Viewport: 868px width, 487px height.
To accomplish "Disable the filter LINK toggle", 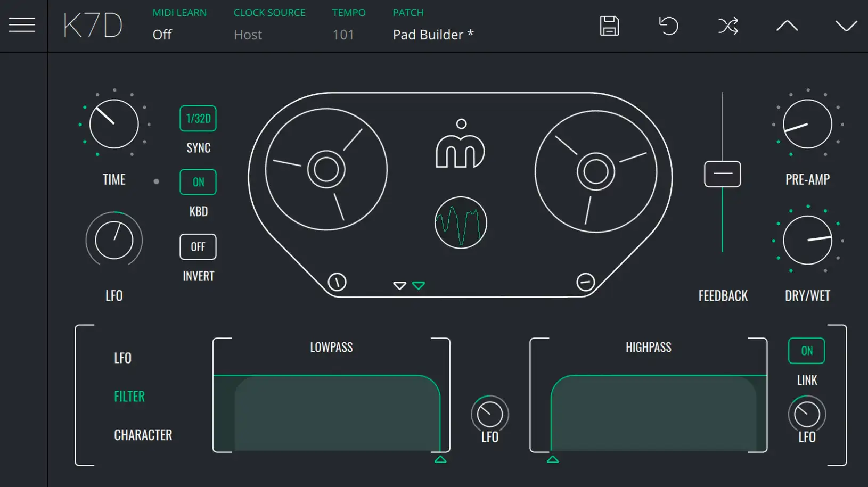I will coord(806,351).
